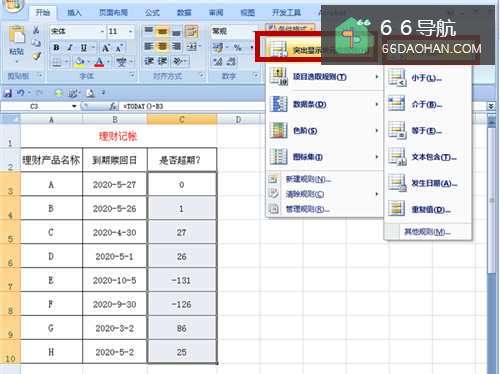Click the Paste icon in clipboard group
The height and width of the screenshot is (374, 500).
(17, 36)
